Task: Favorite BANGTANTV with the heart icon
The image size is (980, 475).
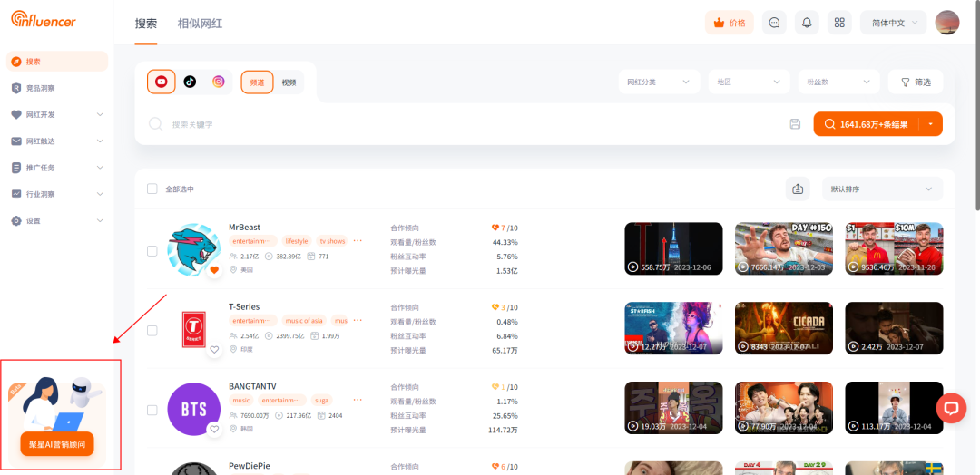Action: [x=214, y=429]
